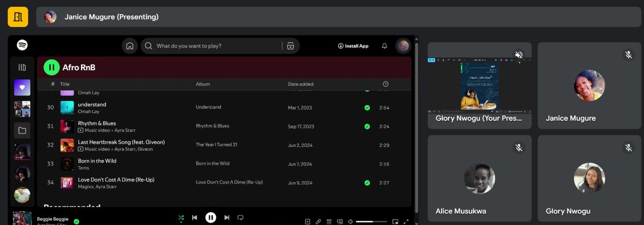The width and height of the screenshot is (644, 225).
Task: Click muted microphone icon on Janice Mugure tile
Action: (628, 55)
